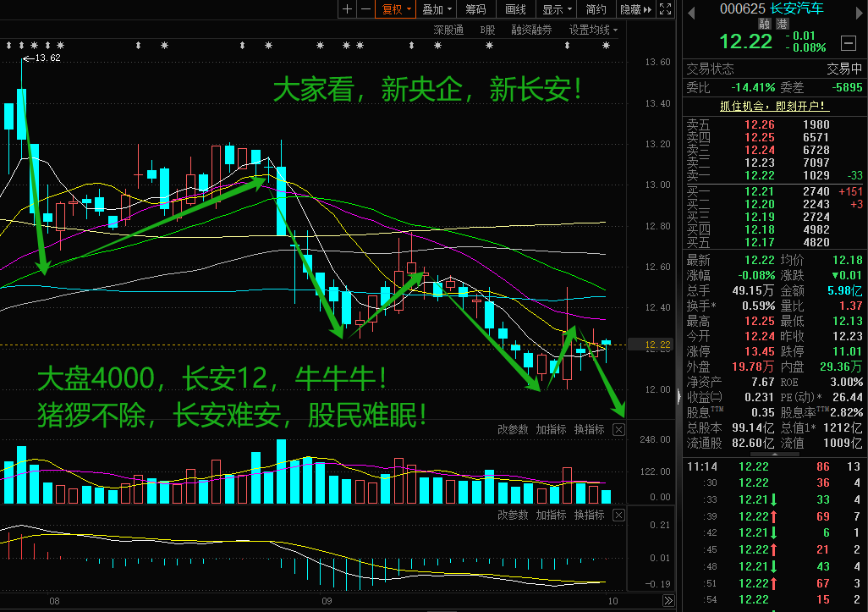Click the 09 month label on date axis

[x=327, y=601]
